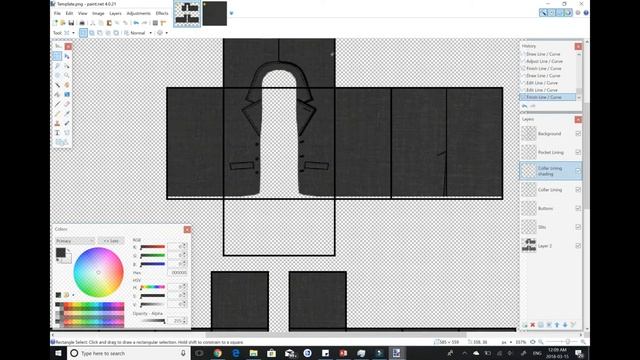The height and width of the screenshot is (360, 640).
Task: Open the Image menu
Action: [98, 13]
